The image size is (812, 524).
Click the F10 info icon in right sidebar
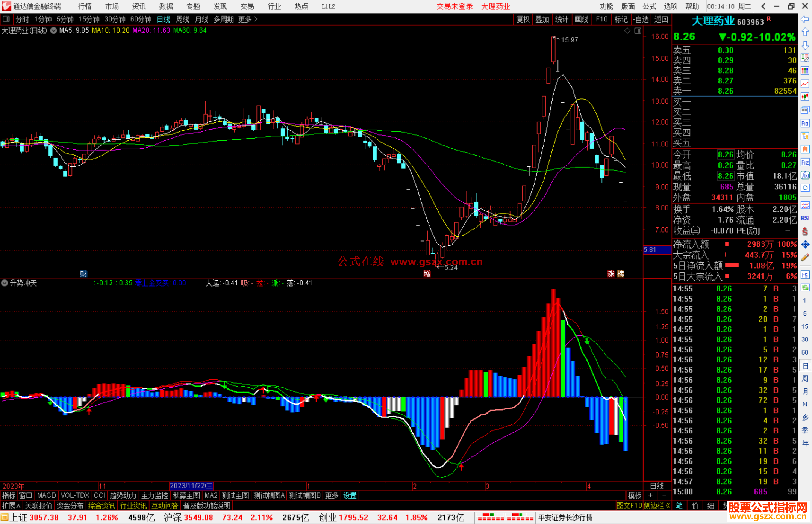pyautogui.click(x=805, y=124)
